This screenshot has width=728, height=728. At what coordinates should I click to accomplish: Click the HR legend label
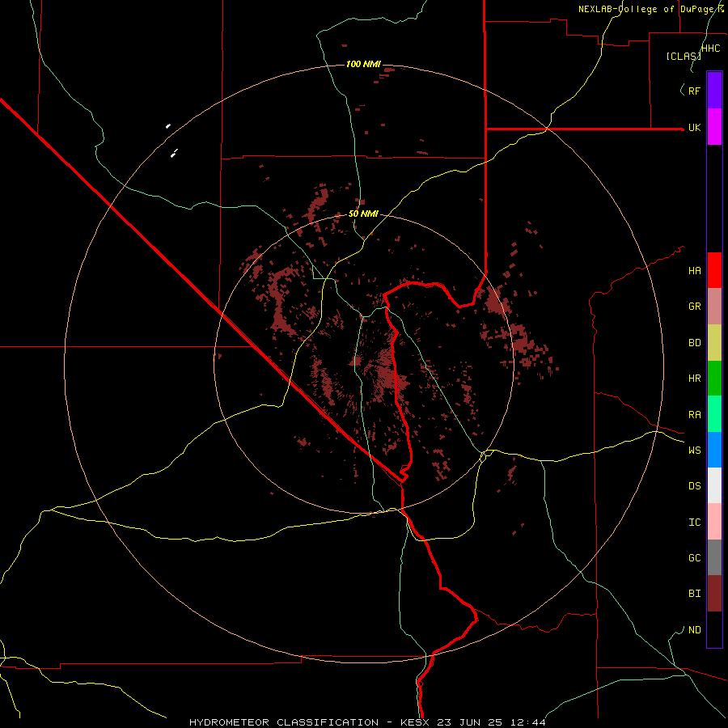pyautogui.click(x=694, y=379)
